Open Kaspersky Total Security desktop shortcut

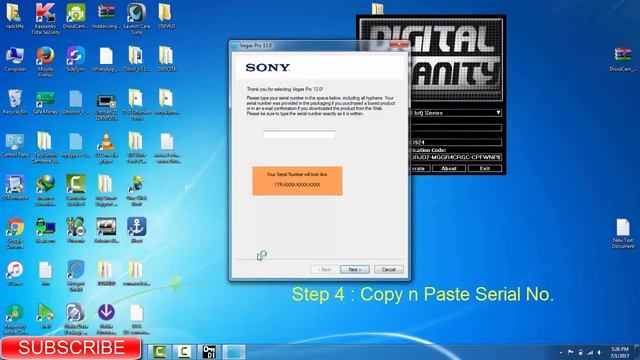(45, 18)
